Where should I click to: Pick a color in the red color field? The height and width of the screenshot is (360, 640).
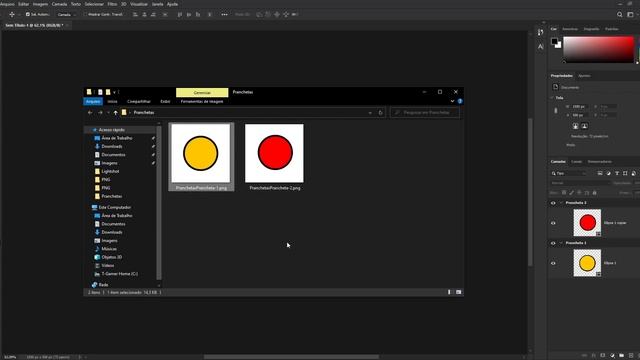click(598, 49)
